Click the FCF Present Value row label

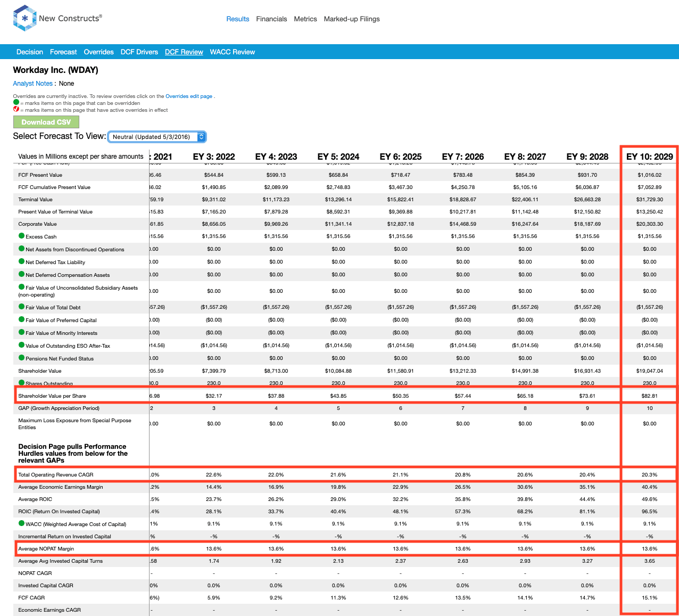40,175
